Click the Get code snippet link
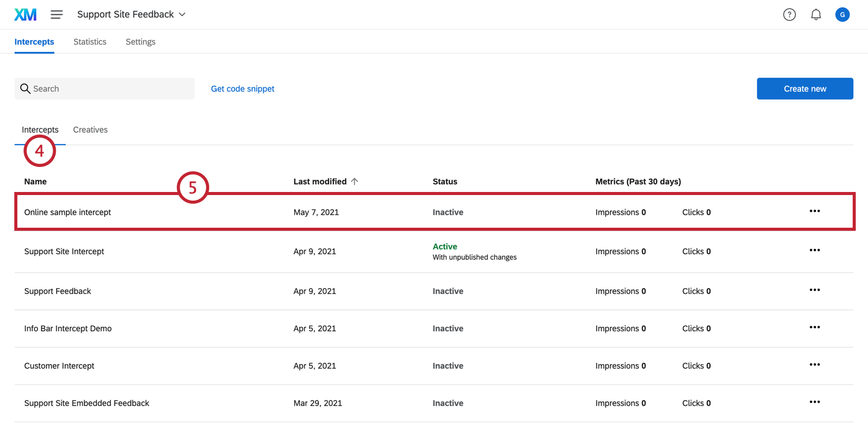This screenshot has width=868, height=434. click(243, 89)
